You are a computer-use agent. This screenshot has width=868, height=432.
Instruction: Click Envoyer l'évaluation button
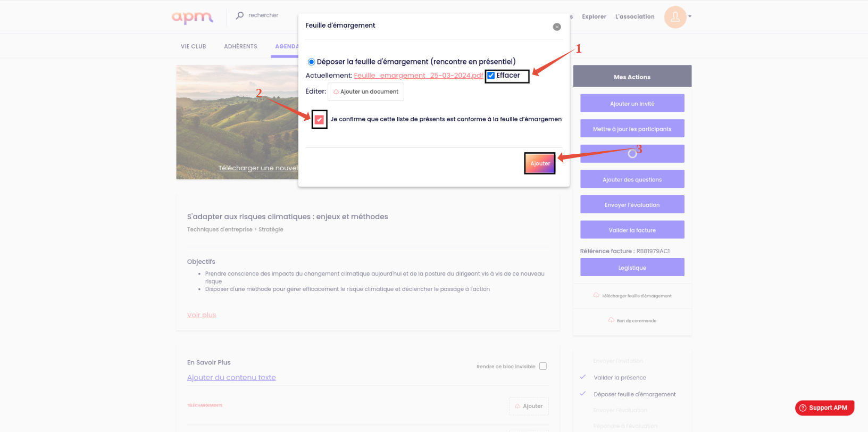(632, 204)
